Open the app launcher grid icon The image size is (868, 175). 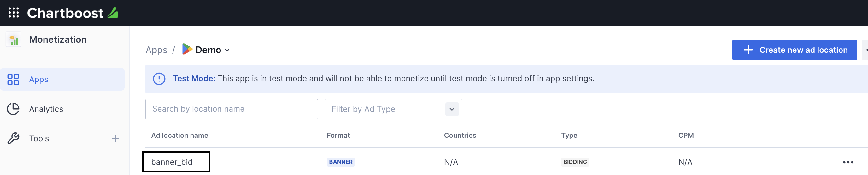tap(14, 13)
